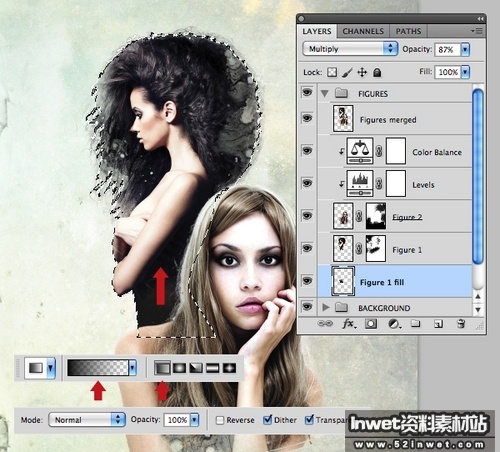
Task: Add a layer mask
Action: point(371,324)
